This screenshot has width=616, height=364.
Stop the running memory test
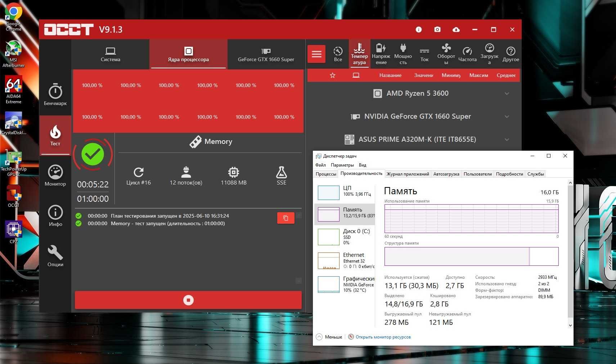(x=188, y=300)
